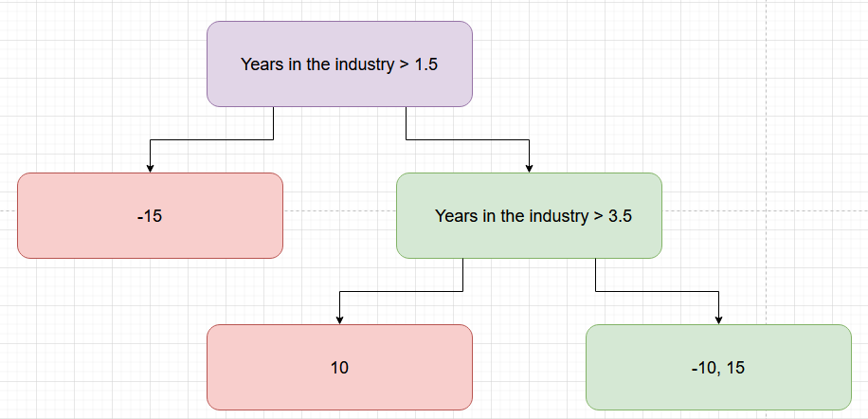
Task: Click the connector arrow leading to -15 box
Action: (210, 140)
